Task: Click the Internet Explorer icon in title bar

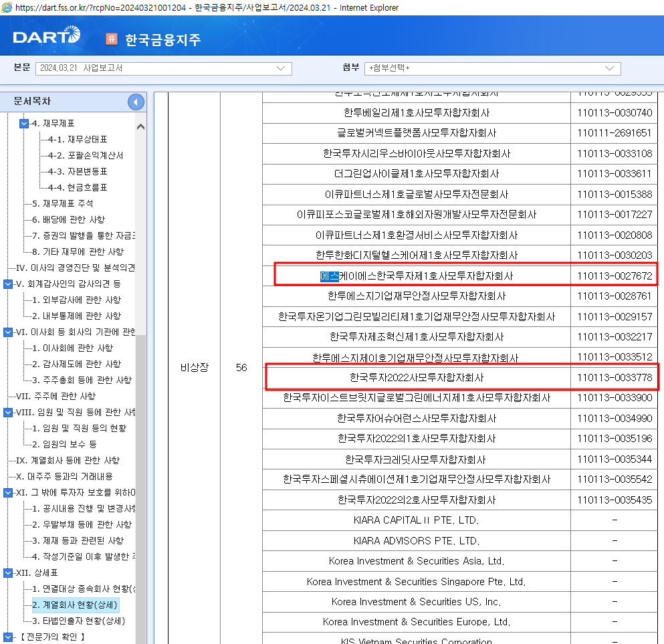Action: click(7, 7)
